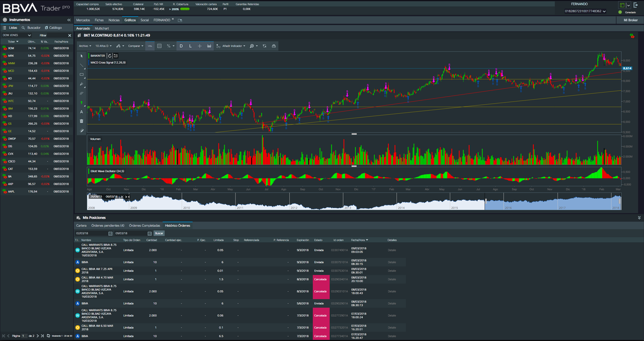Viewport: 644px width, 341px height.
Task: Select the rectangle shape drawing tool
Action: tap(82, 74)
